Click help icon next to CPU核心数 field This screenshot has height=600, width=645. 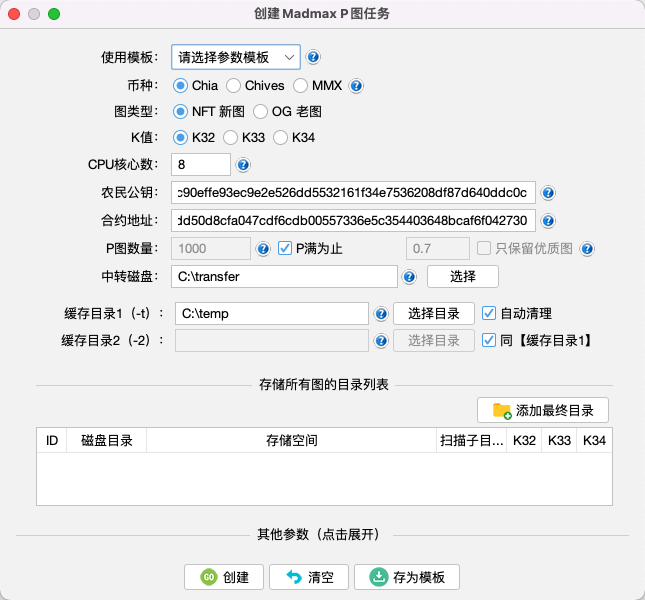[x=243, y=164]
